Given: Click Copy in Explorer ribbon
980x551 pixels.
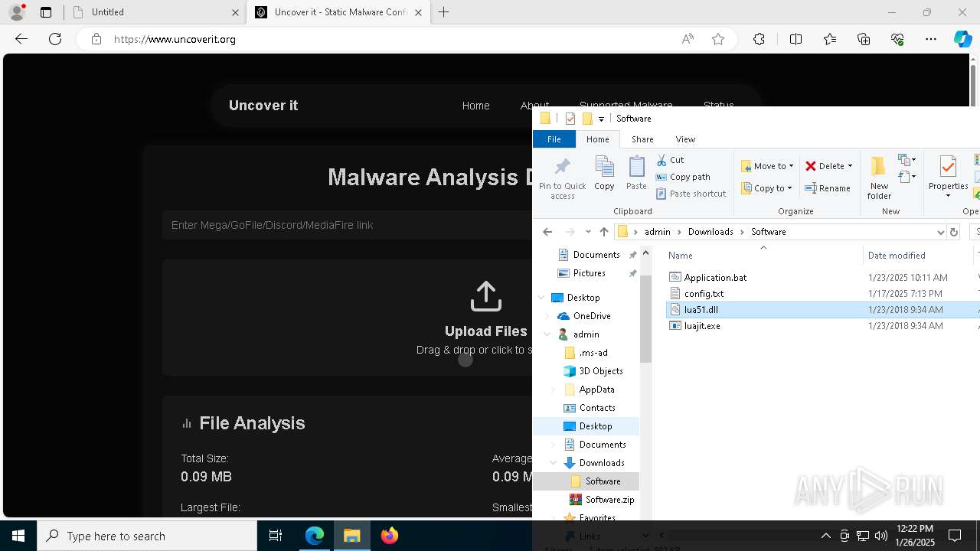Looking at the screenshot, I should pos(604,173).
